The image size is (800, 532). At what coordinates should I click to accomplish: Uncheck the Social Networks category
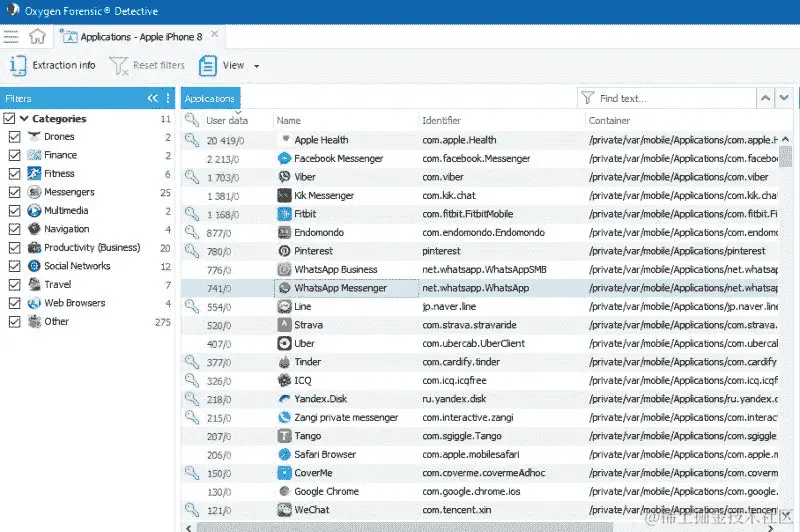(x=15, y=266)
